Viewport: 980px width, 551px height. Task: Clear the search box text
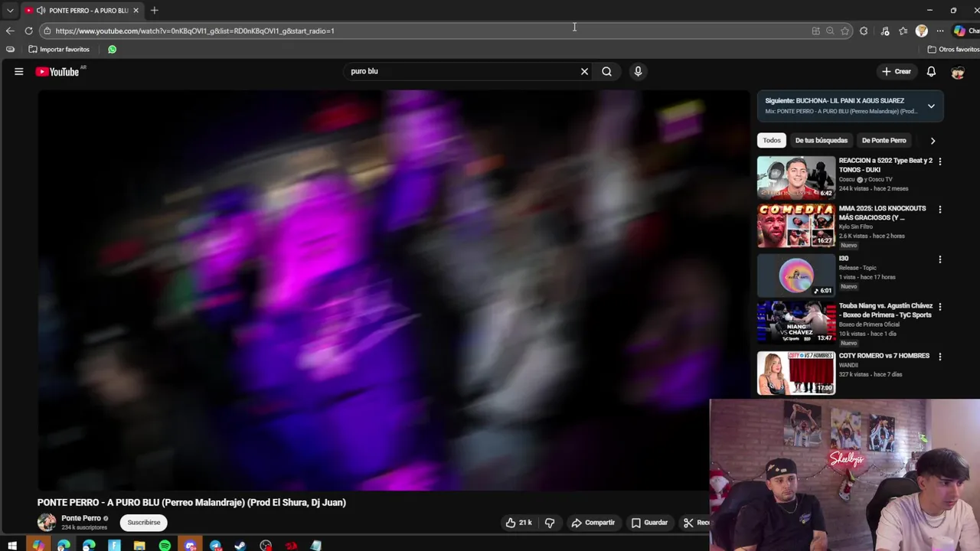coord(584,71)
